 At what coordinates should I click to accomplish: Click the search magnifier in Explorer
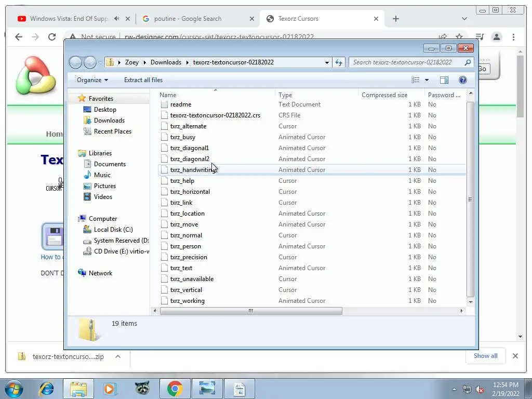click(468, 62)
